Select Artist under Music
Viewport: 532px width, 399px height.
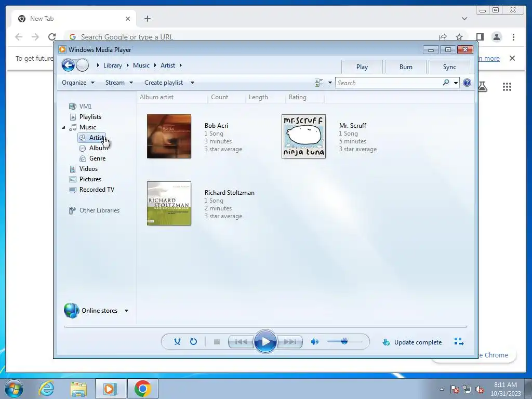coord(92,137)
